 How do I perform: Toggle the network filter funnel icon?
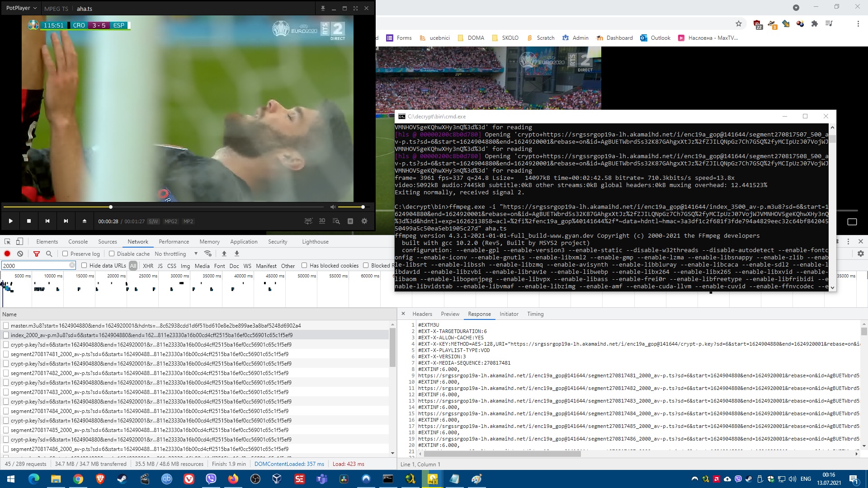coord(37,254)
